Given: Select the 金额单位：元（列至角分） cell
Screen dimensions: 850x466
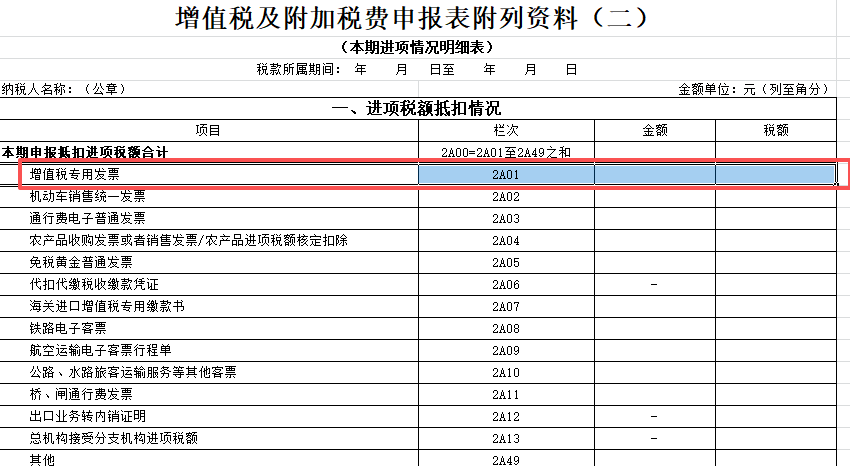Looking at the screenshot, I should [x=755, y=89].
